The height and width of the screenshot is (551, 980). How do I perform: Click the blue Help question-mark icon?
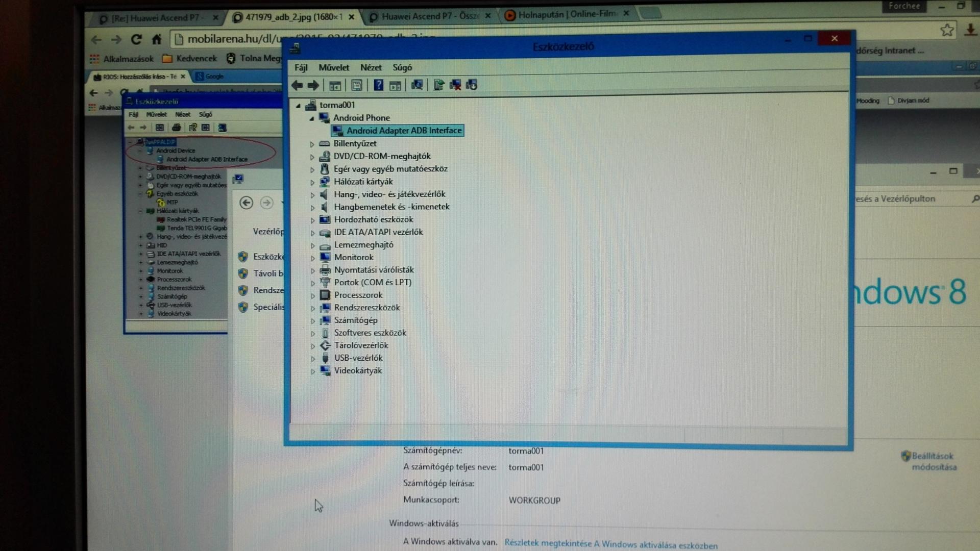378,85
